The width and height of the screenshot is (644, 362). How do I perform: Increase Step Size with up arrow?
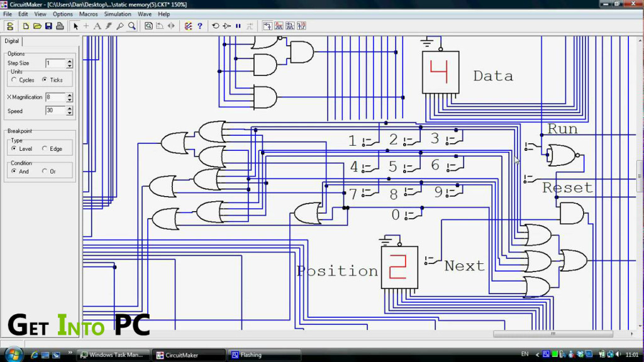[x=69, y=61]
